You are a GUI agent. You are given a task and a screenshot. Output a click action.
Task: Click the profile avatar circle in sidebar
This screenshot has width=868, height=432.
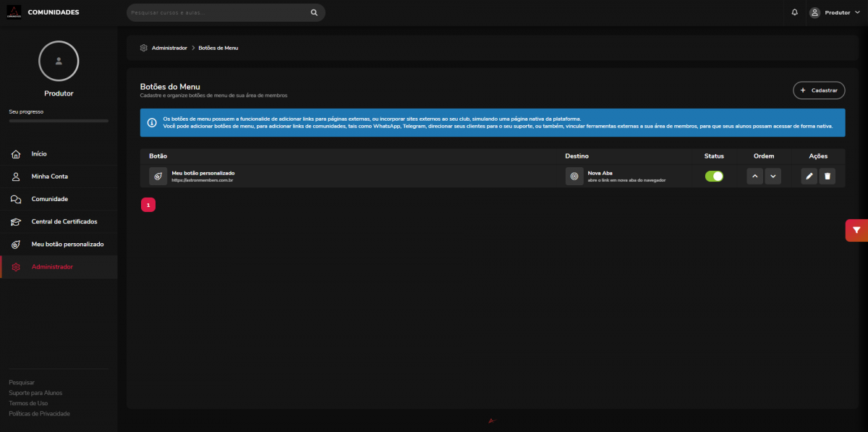click(59, 61)
